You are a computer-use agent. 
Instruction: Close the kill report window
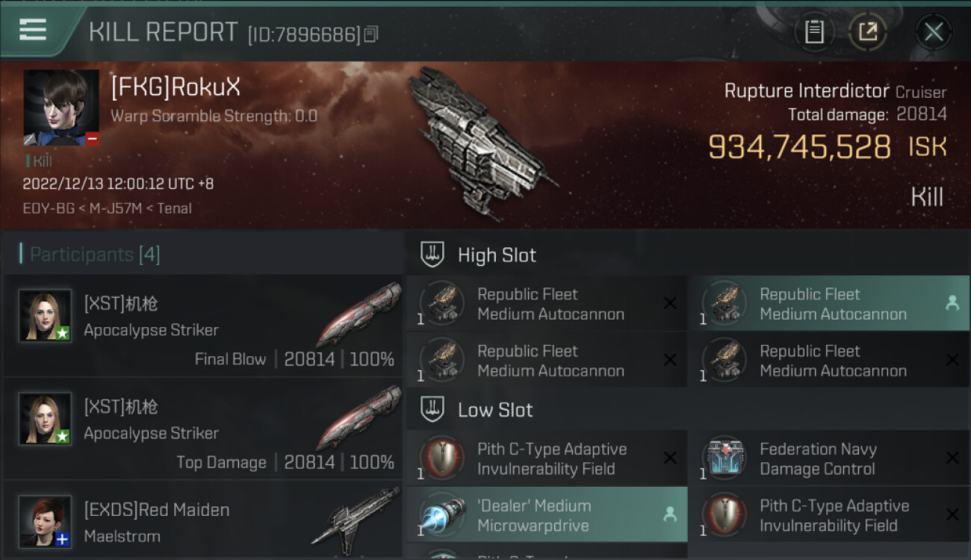pos(933,32)
